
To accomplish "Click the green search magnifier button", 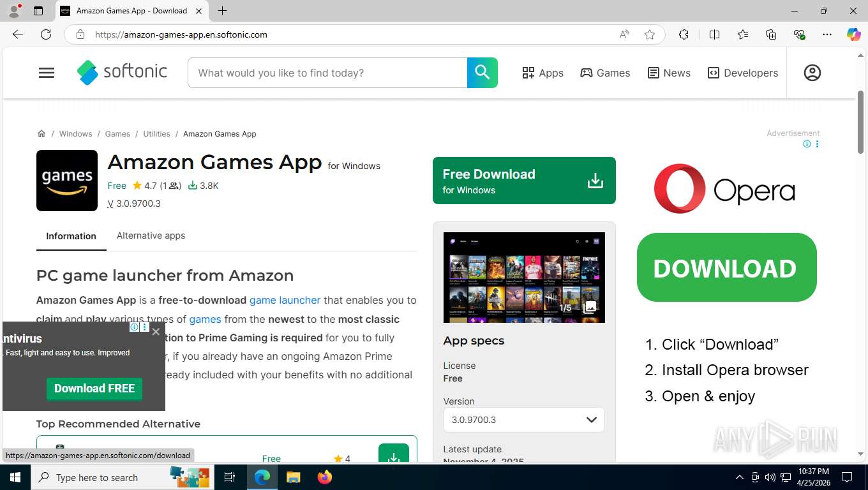I will (482, 73).
